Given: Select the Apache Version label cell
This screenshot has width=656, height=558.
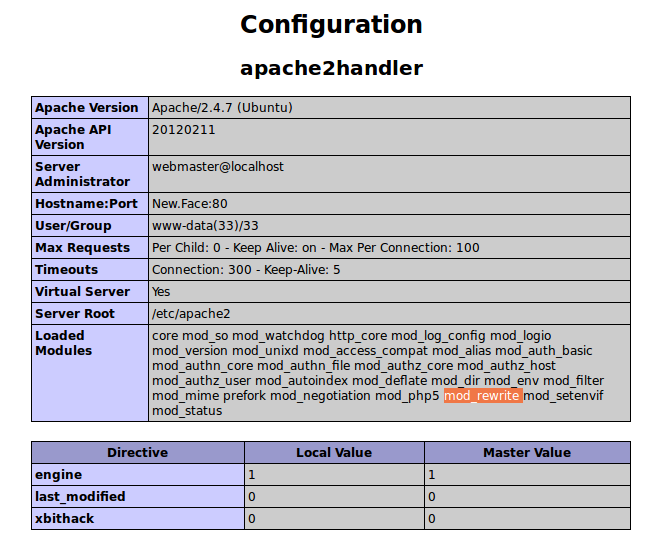Looking at the screenshot, I should [90, 108].
